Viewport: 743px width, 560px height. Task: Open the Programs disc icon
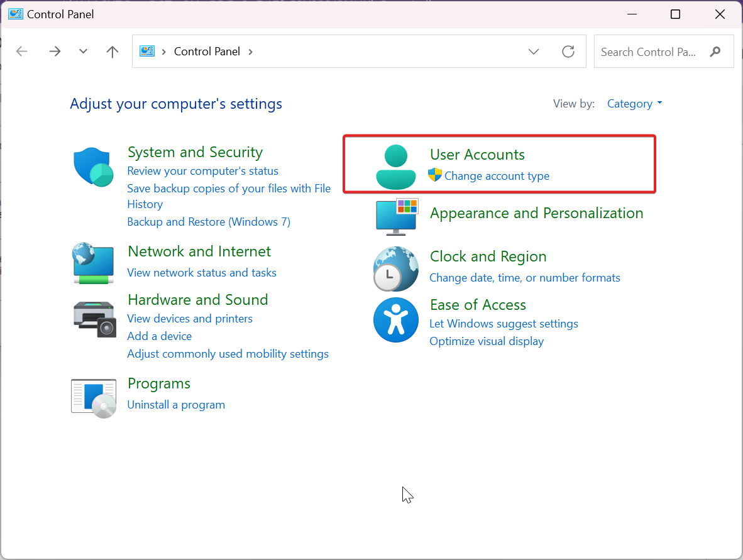pos(94,398)
